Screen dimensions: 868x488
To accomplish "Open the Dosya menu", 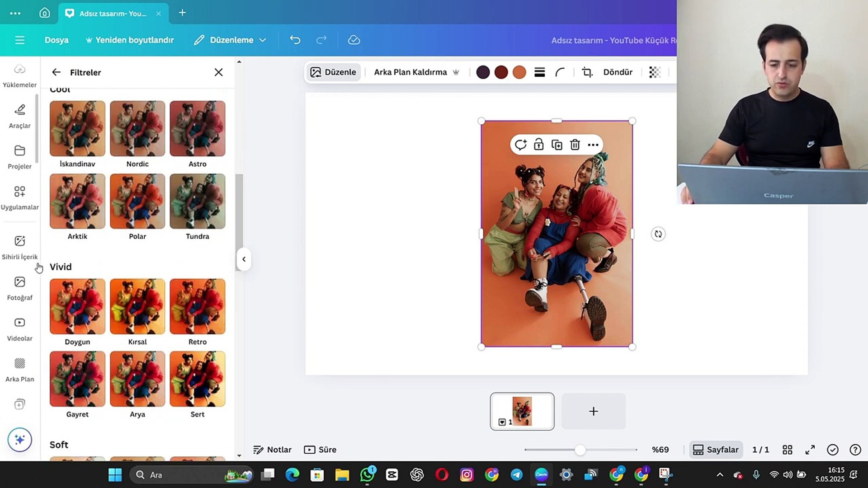I will pos(57,40).
